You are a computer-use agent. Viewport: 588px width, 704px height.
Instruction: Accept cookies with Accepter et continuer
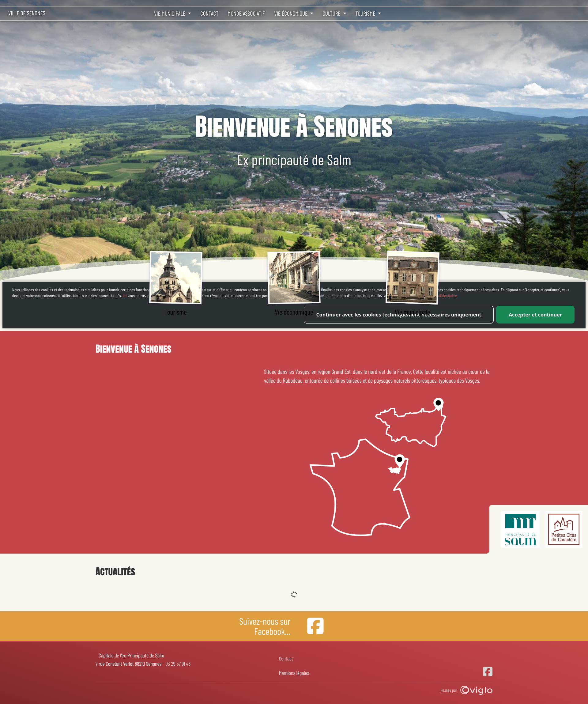point(535,314)
